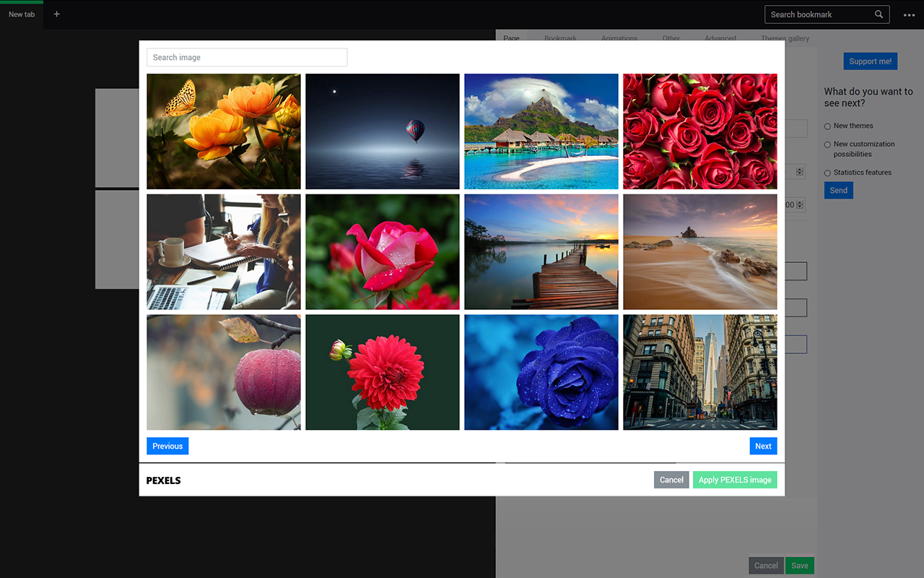Switch to the Bookmark settings tab
The height and width of the screenshot is (578, 924).
click(x=560, y=38)
